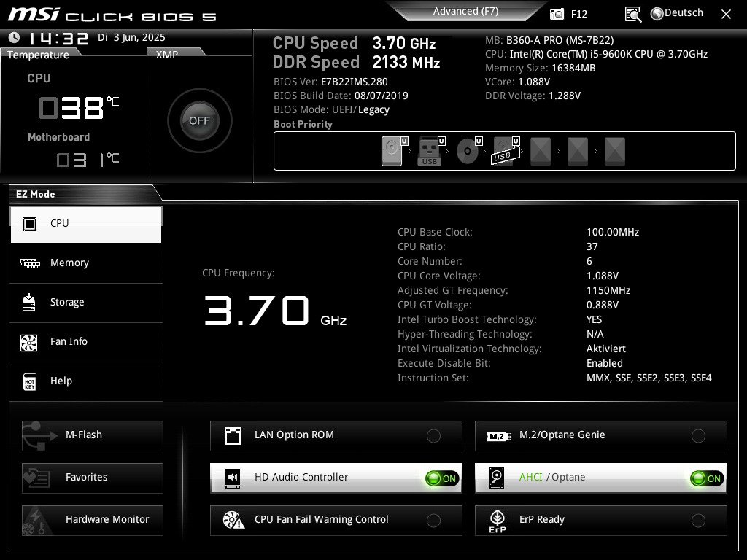The height and width of the screenshot is (560, 747).
Task: Open the Memory section
Action: click(86, 262)
